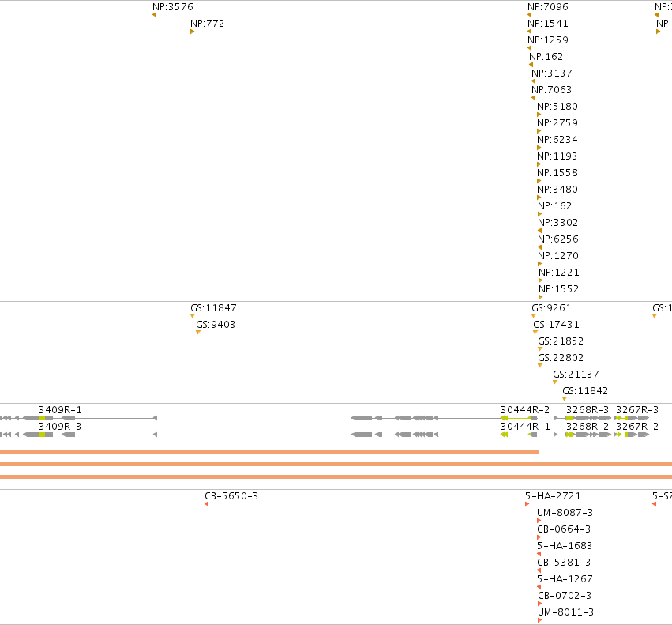Click the GS:11847 feature label
Viewport: 672px width, 625px height.
213,308
